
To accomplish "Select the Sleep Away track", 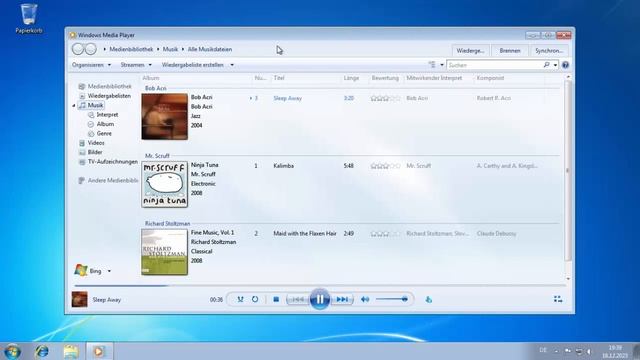I will (x=287, y=98).
